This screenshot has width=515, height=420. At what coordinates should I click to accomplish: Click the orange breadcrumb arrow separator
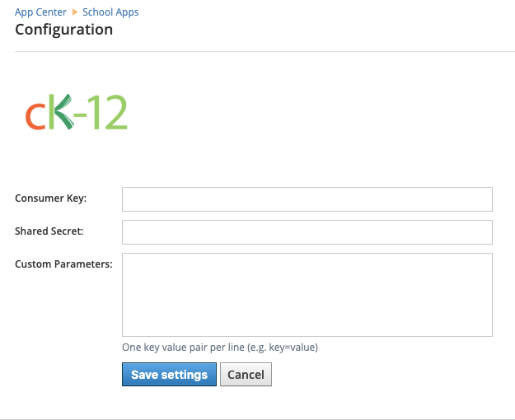click(76, 12)
